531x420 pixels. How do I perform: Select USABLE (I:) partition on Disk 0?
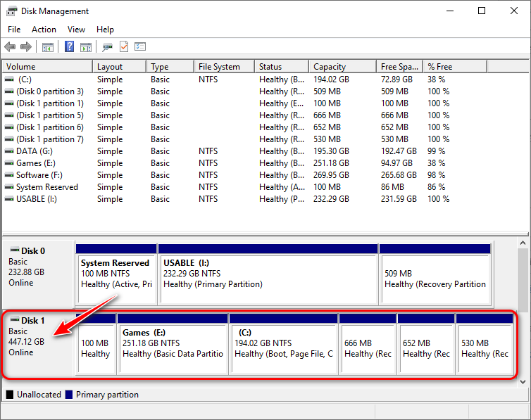coord(268,274)
